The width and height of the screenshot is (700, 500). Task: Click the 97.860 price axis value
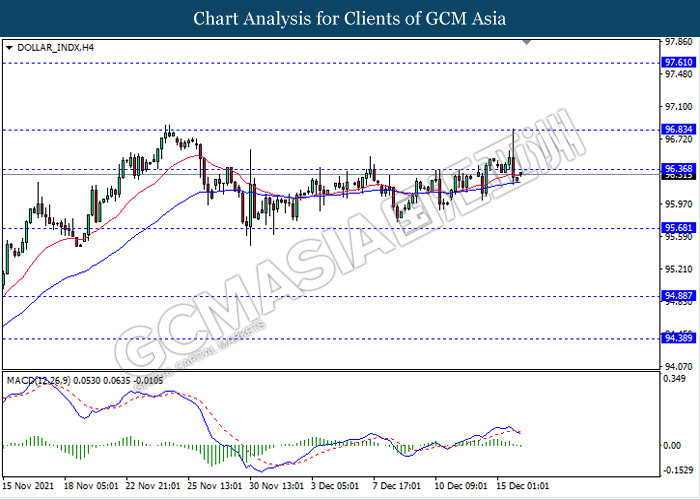(678, 42)
